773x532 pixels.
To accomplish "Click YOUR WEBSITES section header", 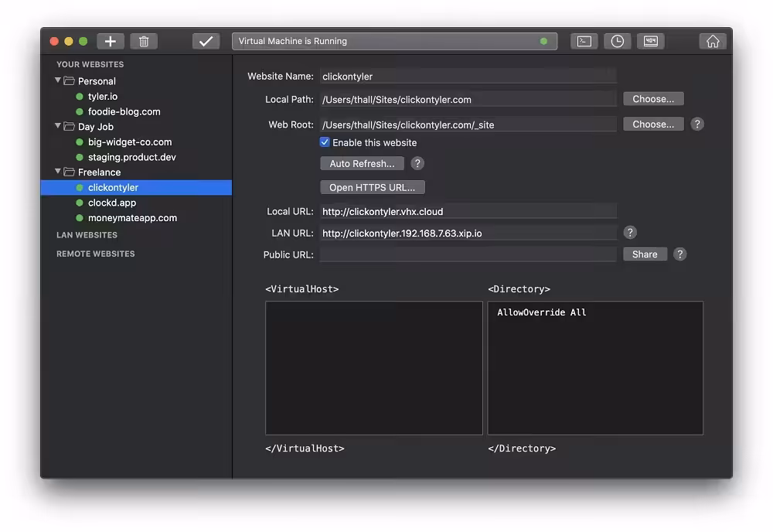I will [x=90, y=65].
